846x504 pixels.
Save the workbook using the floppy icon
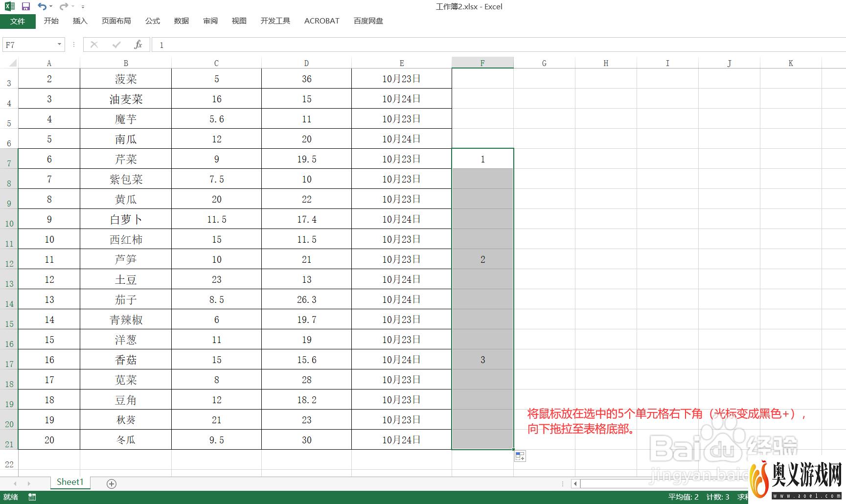[x=26, y=6]
